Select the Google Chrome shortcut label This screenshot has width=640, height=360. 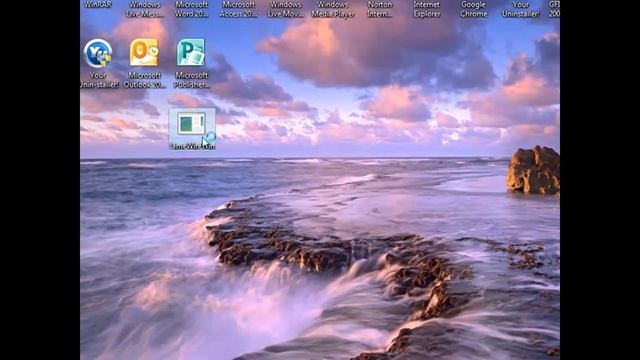pyautogui.click(x=473, y=9)
